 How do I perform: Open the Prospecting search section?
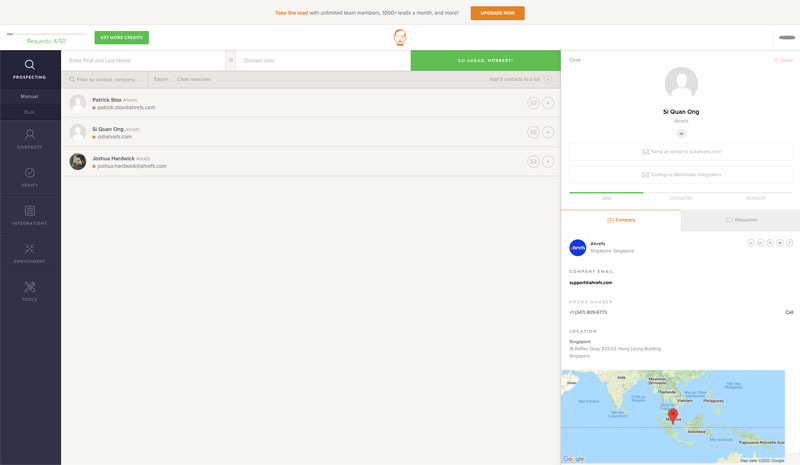(30, 69)
